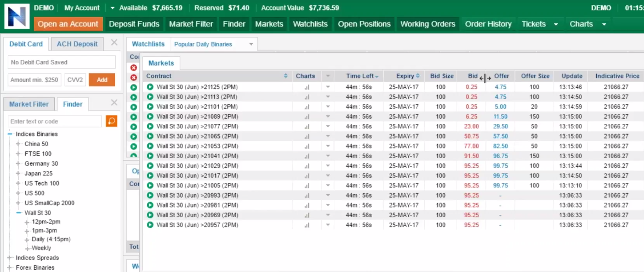Open Order History from the navigation bar
644x272 pixels.
[x=488, y=24]
